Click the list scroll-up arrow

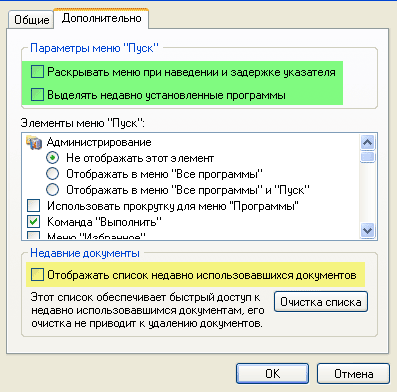(367, 143)
